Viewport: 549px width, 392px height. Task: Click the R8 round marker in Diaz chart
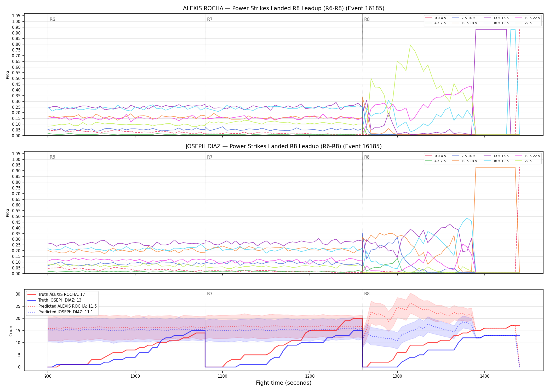coord(367,157)
